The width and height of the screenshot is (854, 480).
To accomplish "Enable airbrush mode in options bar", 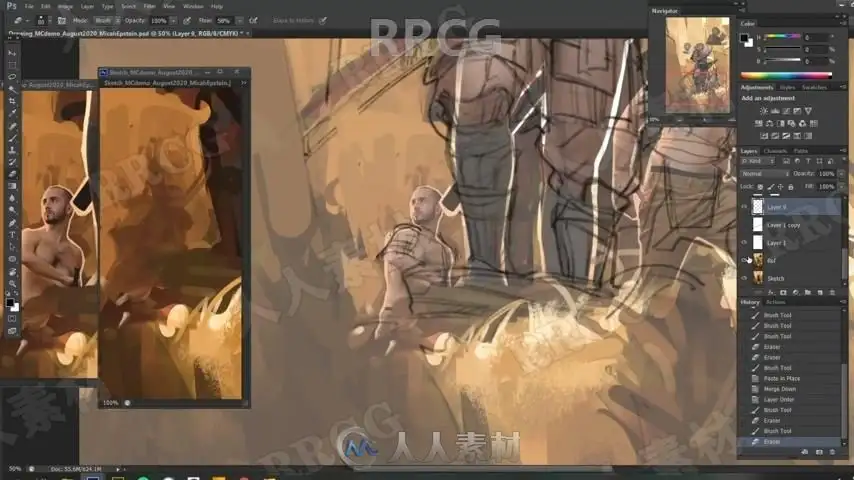I will pos(253,21).
